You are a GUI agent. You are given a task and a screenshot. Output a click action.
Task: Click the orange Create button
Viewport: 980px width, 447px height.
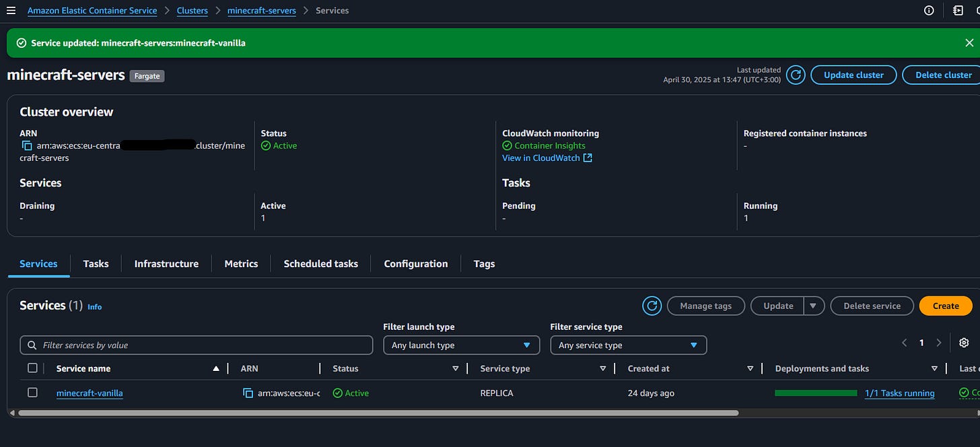pyautogui.click(x=946, y=306)
